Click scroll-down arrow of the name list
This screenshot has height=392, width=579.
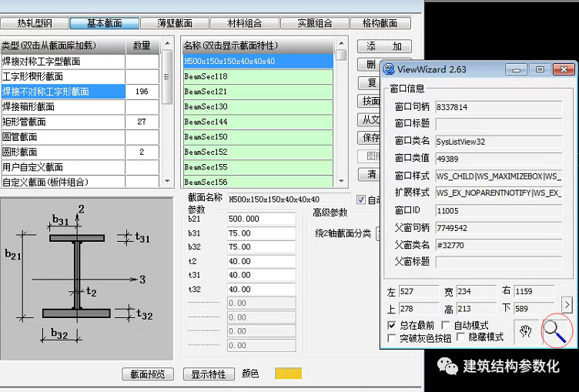(341, 181)
